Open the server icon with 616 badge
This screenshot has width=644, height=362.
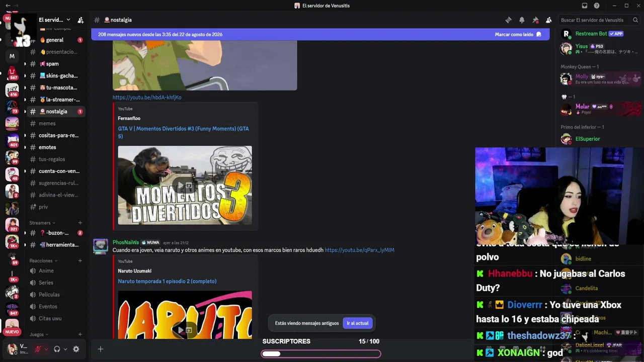[12, 90]
